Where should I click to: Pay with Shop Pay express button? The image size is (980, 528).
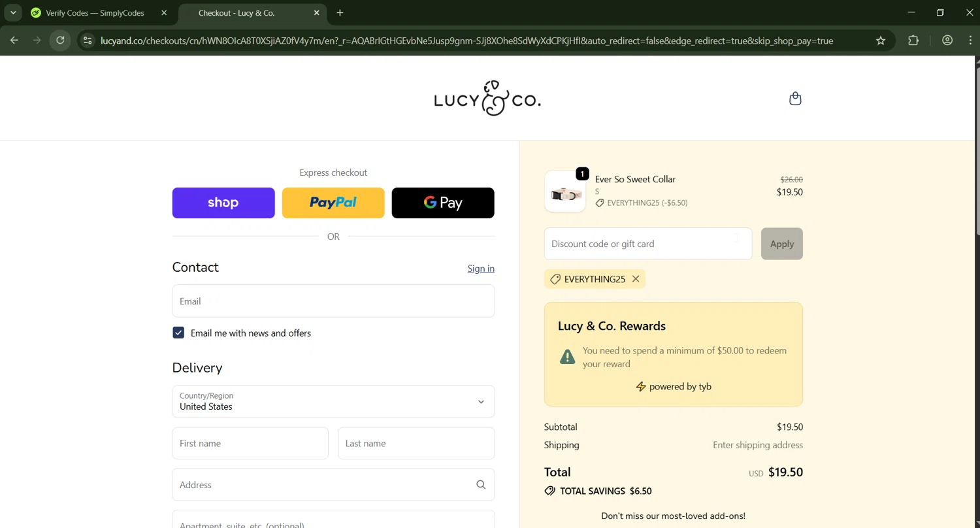[x=223, y=203]
